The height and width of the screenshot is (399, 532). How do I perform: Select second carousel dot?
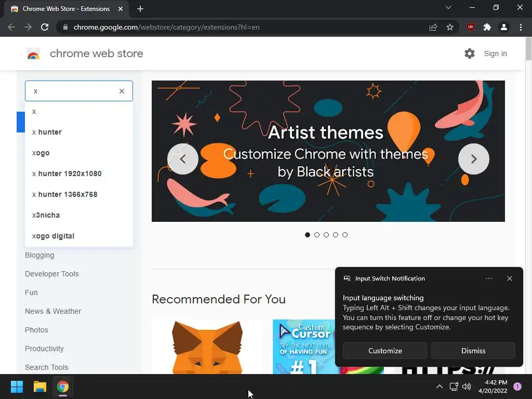tap(317, 235)
